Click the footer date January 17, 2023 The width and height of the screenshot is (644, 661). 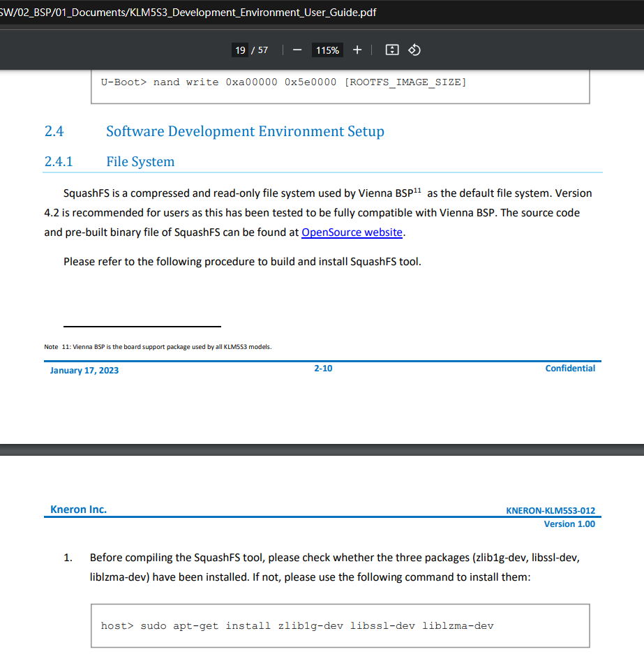(84, 370)
